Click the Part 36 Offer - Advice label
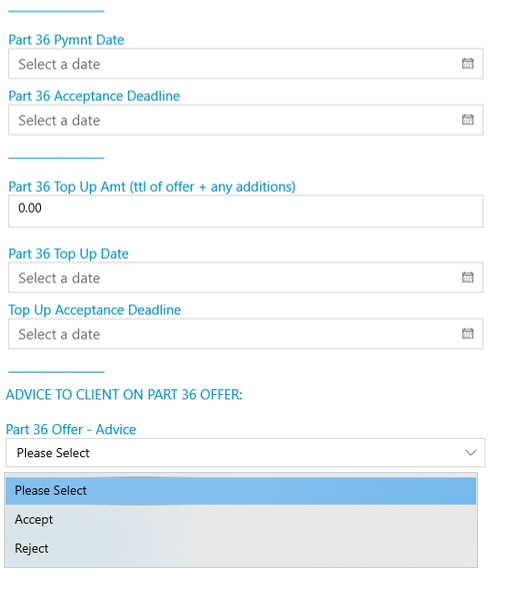The width and height of the screenshot is (516, 593). tap(71, 430)
